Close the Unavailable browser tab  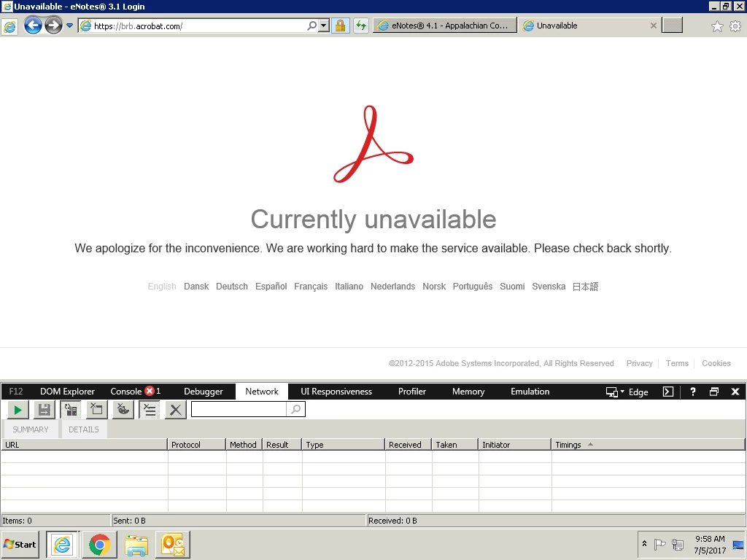click(653, 26)
